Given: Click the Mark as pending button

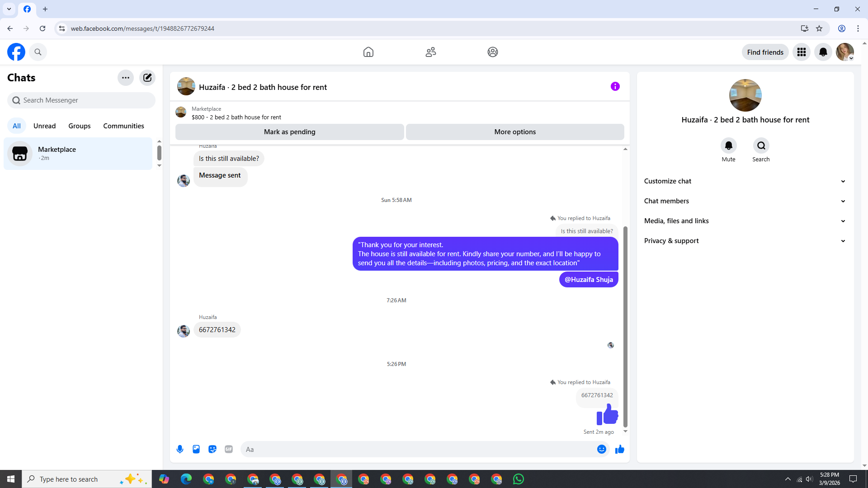Looking at the screenshot, I should 289,132.
